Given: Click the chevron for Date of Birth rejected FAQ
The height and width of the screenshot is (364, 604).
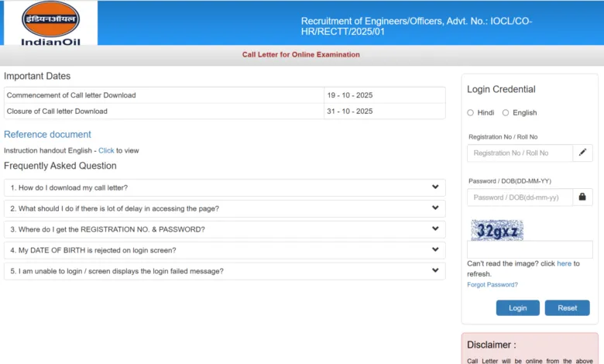Looking at the screenshot, I should pyautogui.click(x=435, y=249).
